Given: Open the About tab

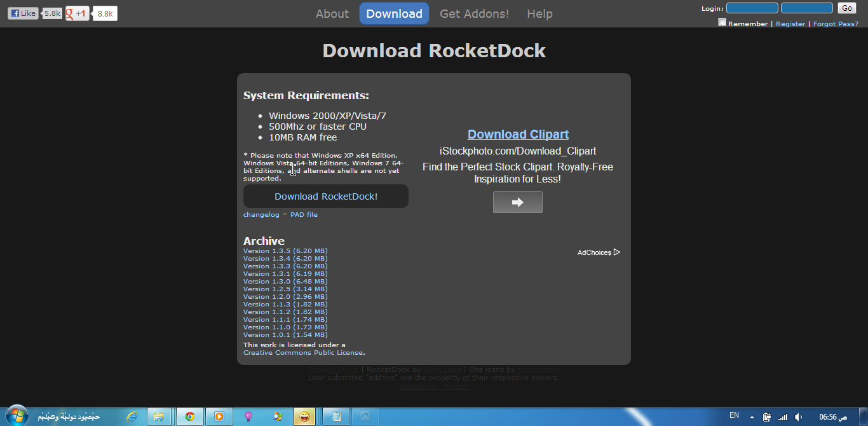Looking at the screenshot, I should (x=332, y=13).
